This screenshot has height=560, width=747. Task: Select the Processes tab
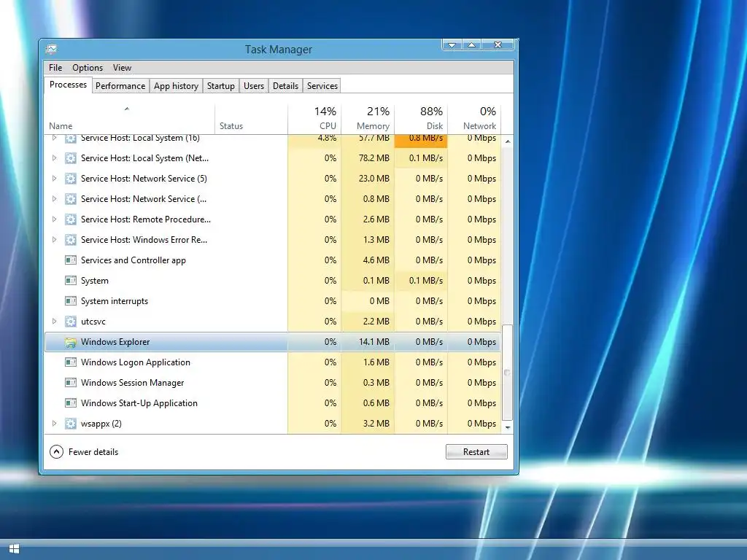tap(68, 85)
